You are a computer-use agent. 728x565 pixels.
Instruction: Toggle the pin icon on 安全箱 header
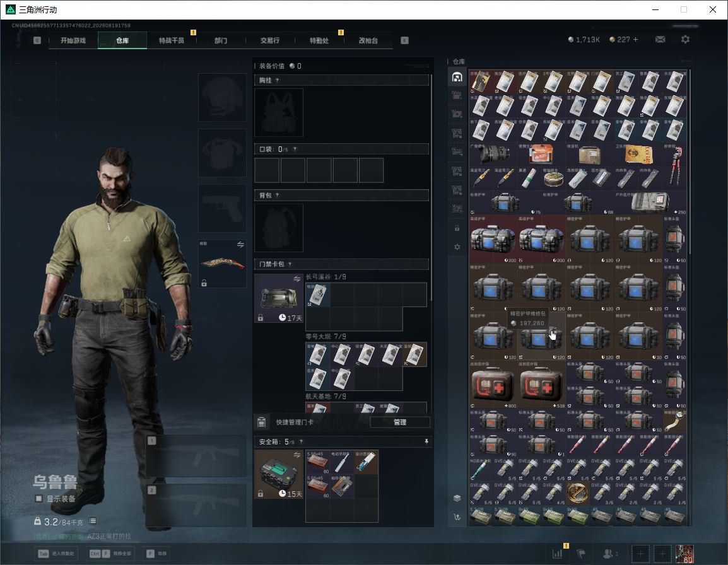pos(426,441)
